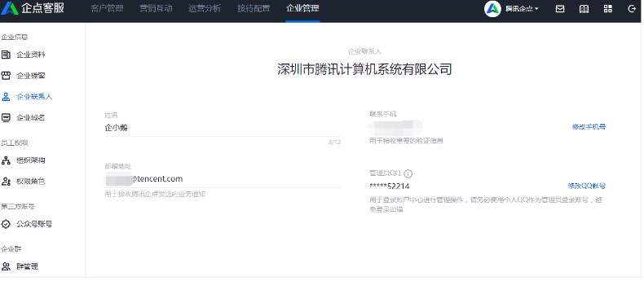The width and height of the screenshot is (644, 294).
Task: Click the 权限角色 user-role icon
Action: (x=6, y=182)
